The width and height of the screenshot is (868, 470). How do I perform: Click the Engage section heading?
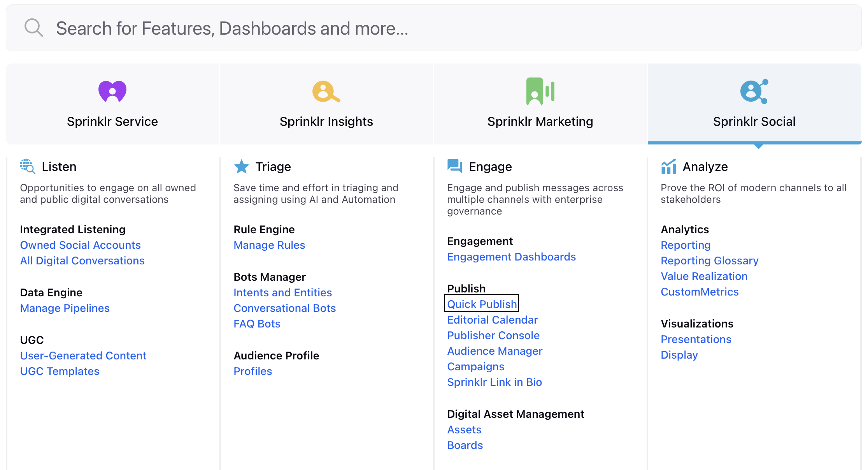490,166
